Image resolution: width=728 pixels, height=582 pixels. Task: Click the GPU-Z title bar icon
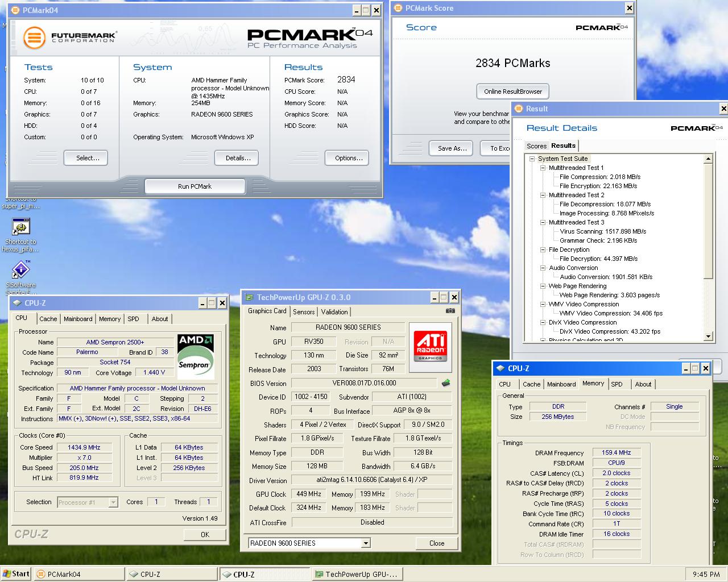click(249, 297)
